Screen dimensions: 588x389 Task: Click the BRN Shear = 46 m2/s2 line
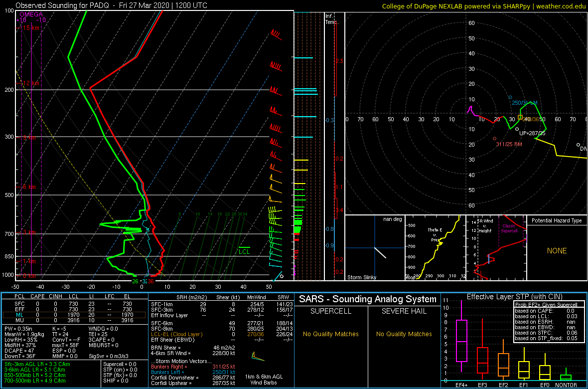(x=193, y=348)
